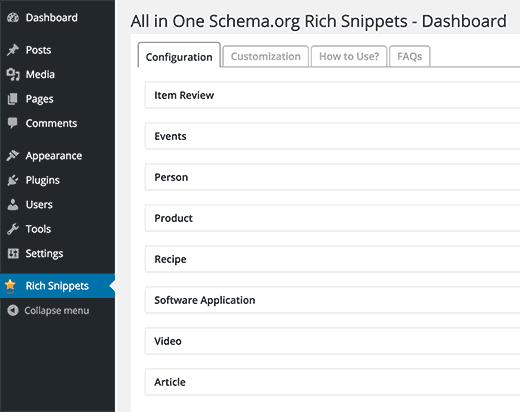Open the FAQs tab
This screenshot has width=520, height=412.
(410, 56)
